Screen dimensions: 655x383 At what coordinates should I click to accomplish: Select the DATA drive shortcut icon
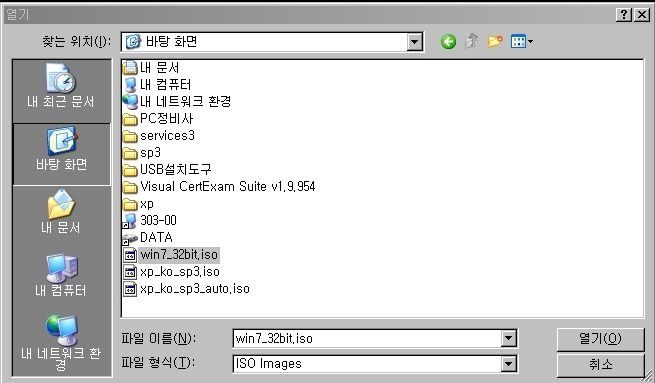[x=130, y=238]
